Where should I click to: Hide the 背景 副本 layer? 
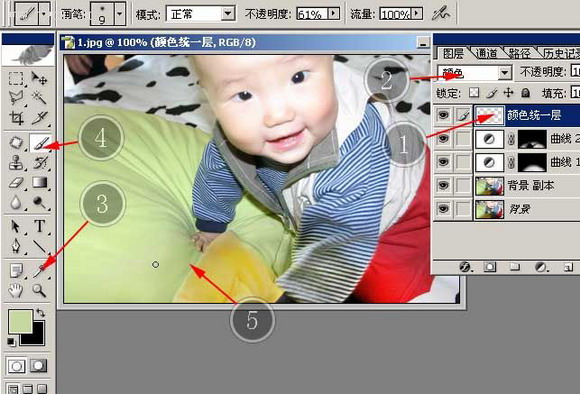coord(443,185)
